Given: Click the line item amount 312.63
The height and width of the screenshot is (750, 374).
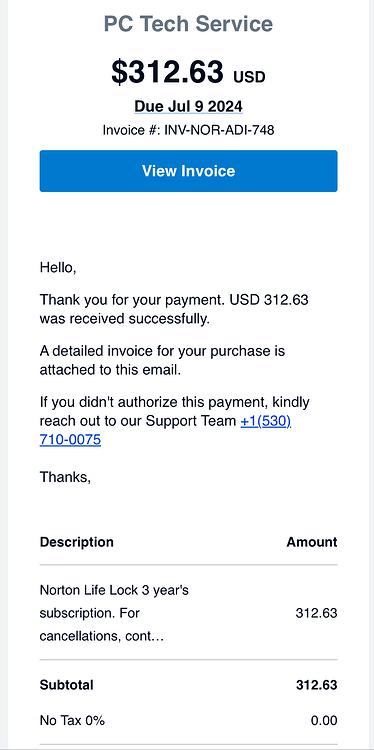Looking at the screenshot, I should point(317,613).
